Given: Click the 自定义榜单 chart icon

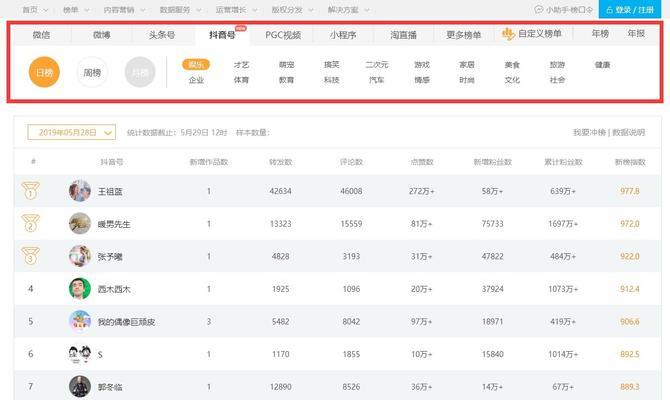Looking at the screenshot, I should coord(508,34).
